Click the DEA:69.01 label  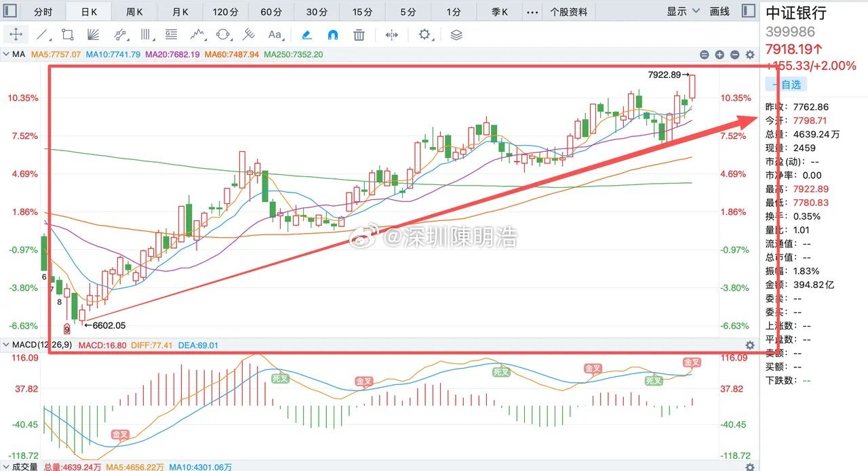click(198, 345)
